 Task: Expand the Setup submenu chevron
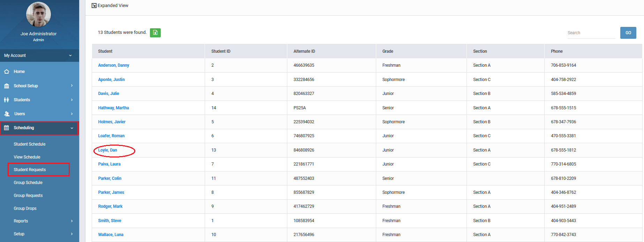pyautogui.click(x=72, y=234)
